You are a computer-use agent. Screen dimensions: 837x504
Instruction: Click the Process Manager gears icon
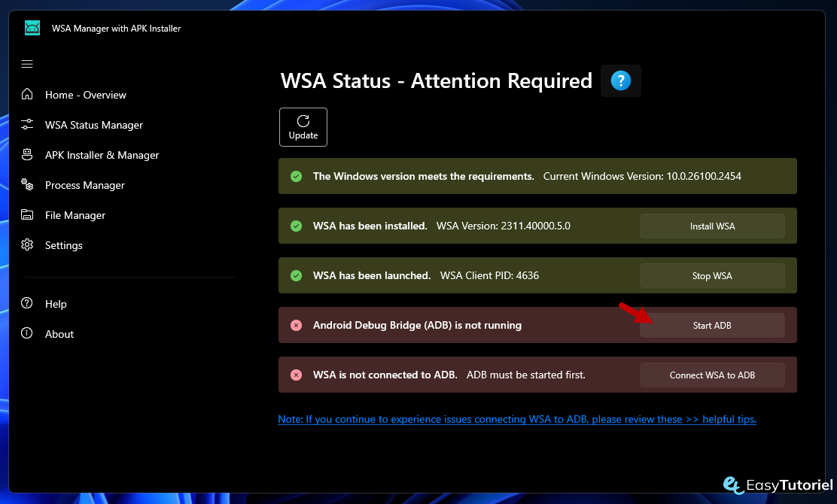27,184
